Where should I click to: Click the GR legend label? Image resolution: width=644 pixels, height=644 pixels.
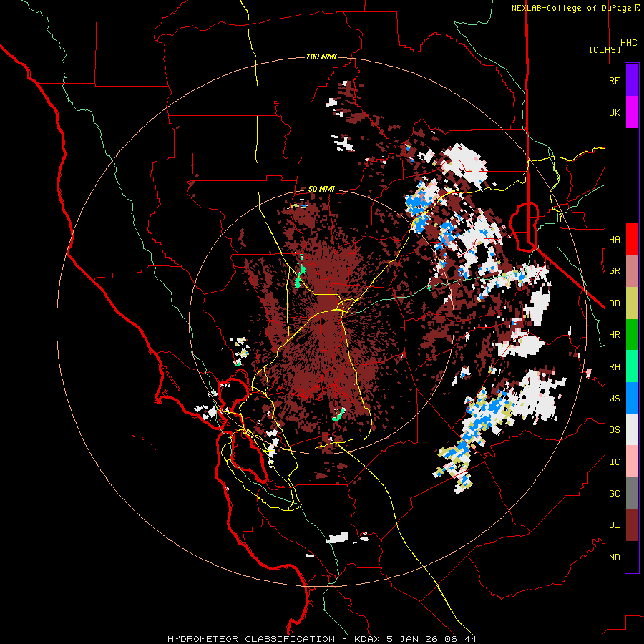pos(614,271)
